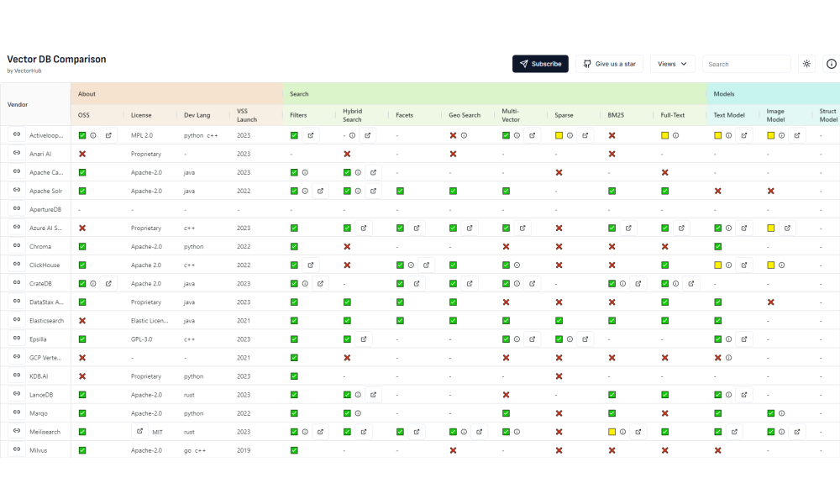Click red X in Milvus Geo Search cell

click(x=453, y=450)
